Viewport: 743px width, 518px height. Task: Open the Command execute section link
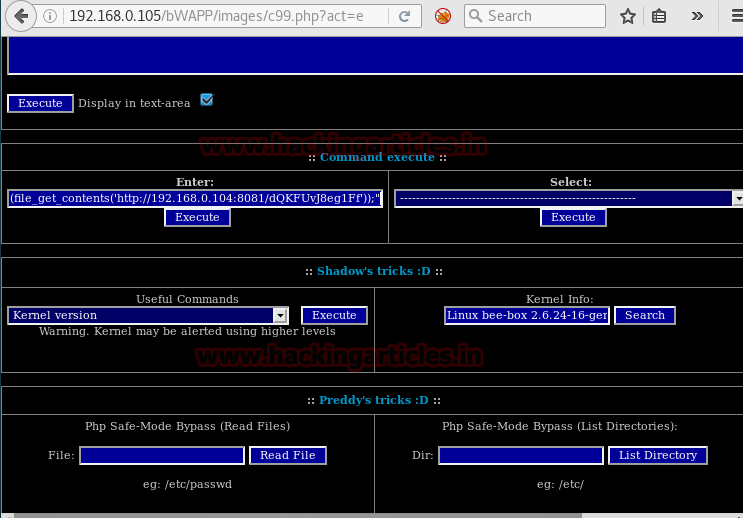(377, 157)
